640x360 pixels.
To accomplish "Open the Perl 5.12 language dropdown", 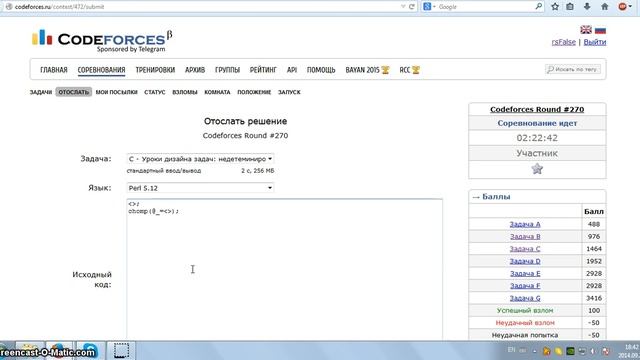I will 200,188.
